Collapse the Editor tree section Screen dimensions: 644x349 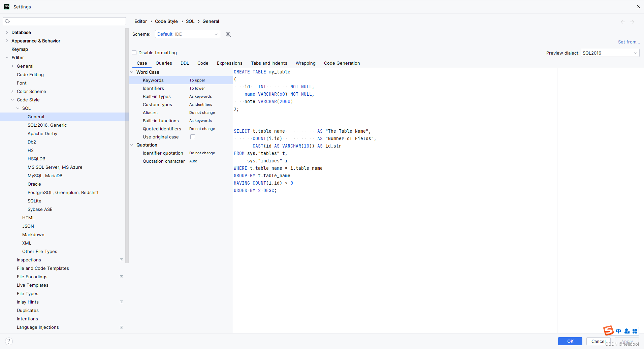pyautogui.click(x=7, y=58)
